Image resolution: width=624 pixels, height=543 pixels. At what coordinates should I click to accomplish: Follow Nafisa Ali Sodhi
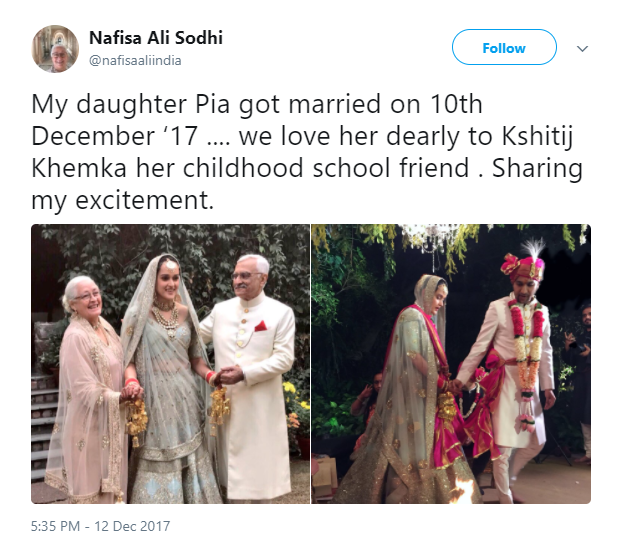pyautogui.click(x=504, y=48)
